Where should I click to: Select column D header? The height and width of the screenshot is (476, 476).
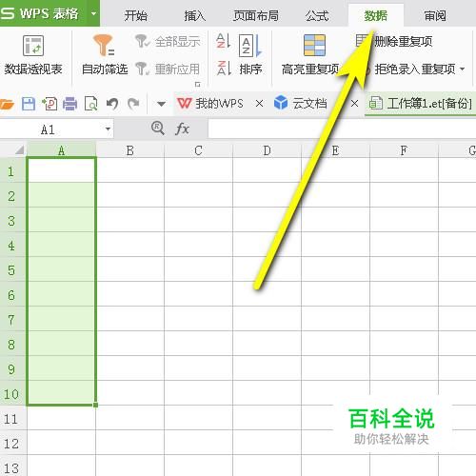coord(268,150)
